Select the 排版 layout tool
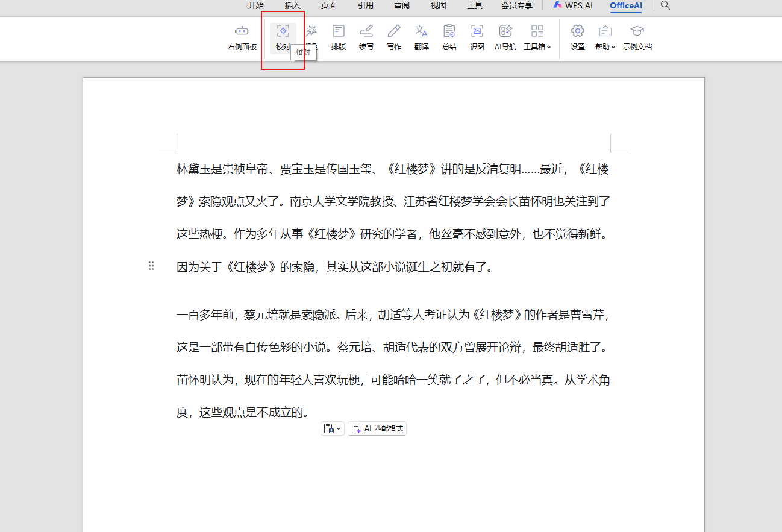 [339, 37]
